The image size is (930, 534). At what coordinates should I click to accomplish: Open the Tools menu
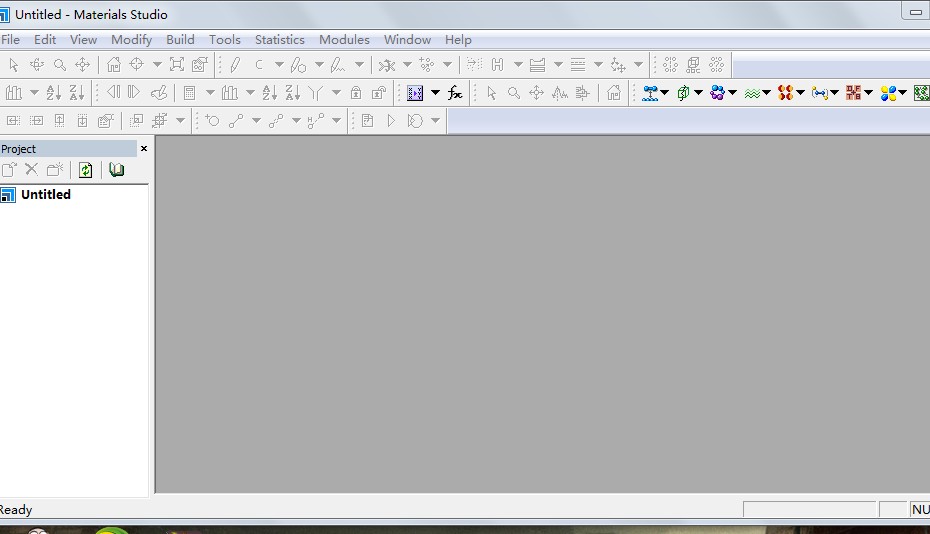[x=225, y=40]
